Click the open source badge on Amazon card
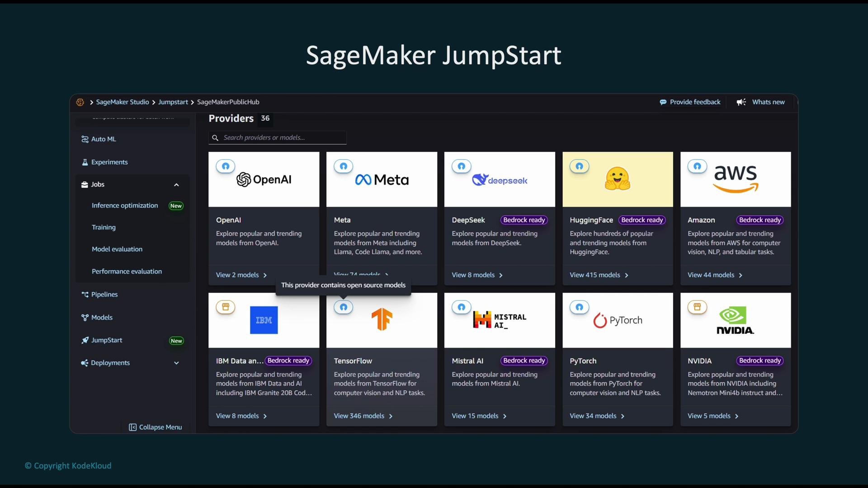 pos(698,166)
